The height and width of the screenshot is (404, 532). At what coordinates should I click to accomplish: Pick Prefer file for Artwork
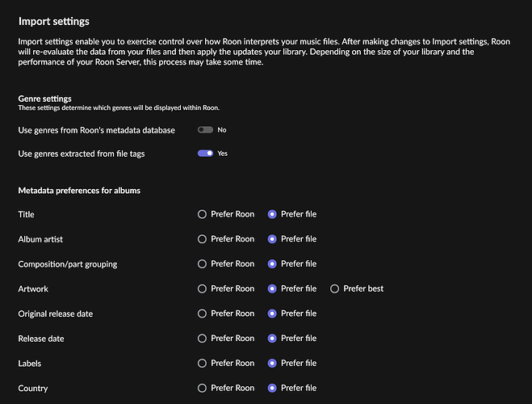272,288
